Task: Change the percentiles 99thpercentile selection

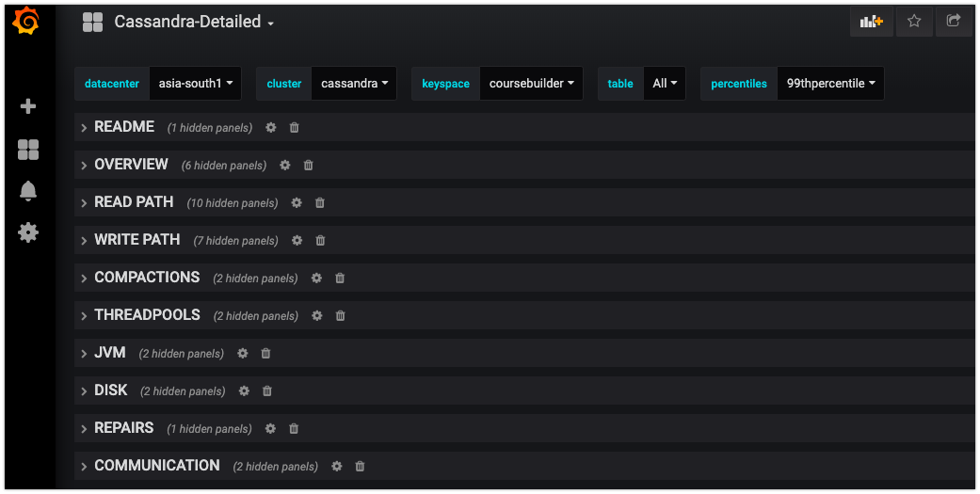Action: 829,84
